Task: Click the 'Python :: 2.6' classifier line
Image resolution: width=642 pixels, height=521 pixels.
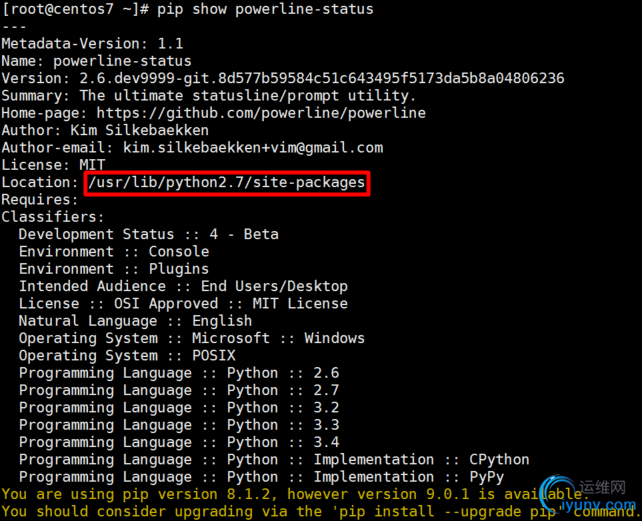Action: click(x=179, y=373)
